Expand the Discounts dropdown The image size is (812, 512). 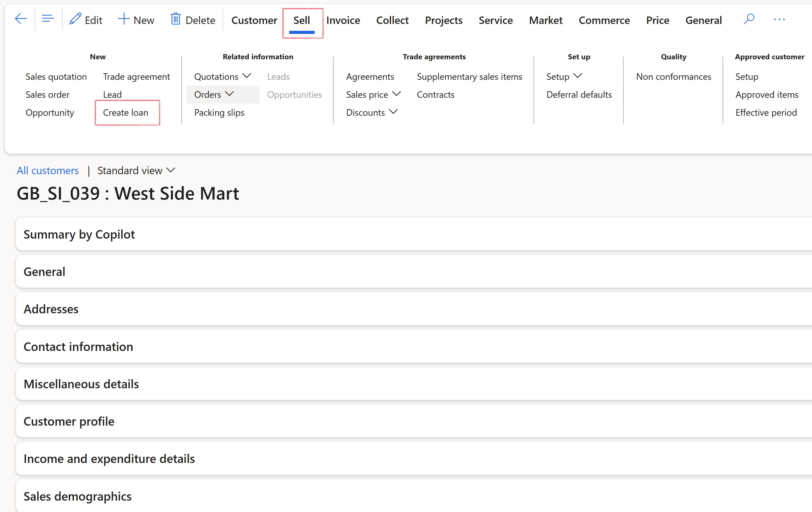coord(372,113)
